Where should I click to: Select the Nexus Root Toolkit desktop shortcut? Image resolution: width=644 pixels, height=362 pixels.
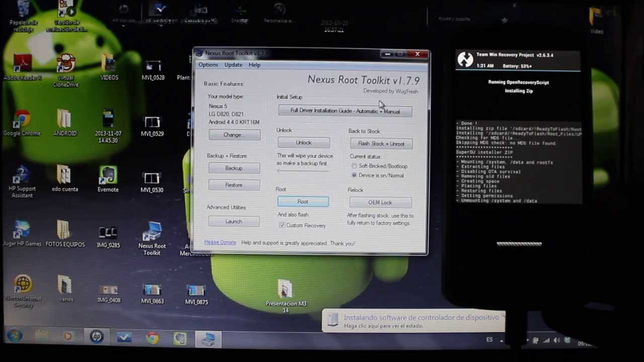click(x=152, y=239)
